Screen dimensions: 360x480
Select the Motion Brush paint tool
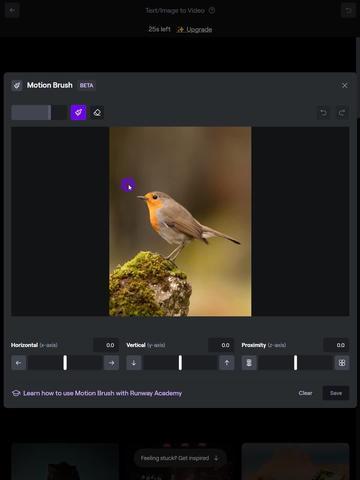point(78,113)
